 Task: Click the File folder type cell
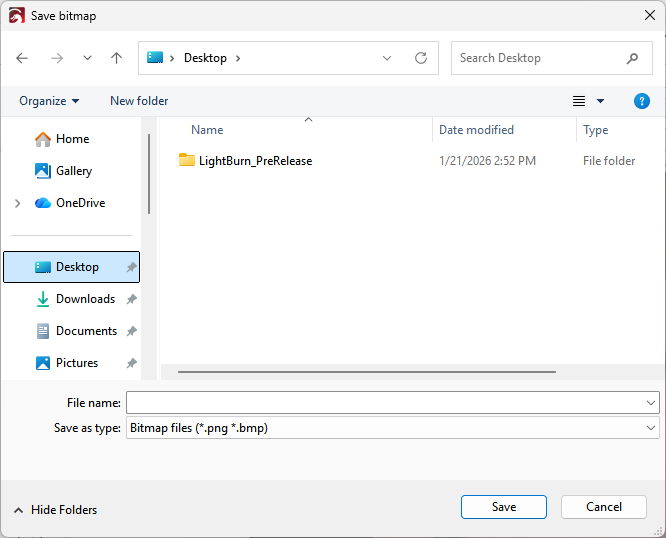tap(609, 161)
